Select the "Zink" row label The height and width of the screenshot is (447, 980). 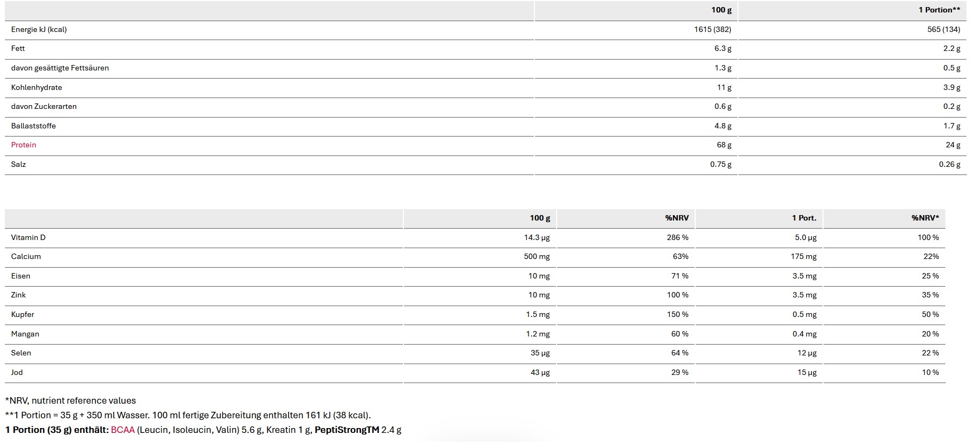18,295
